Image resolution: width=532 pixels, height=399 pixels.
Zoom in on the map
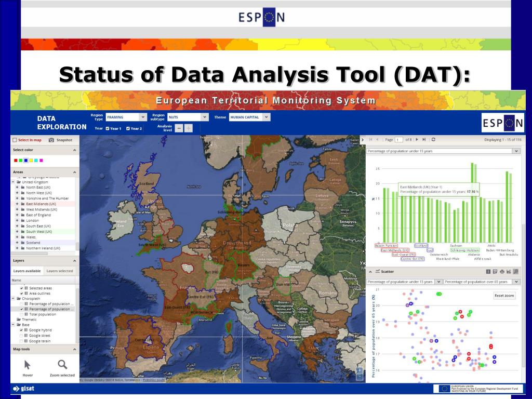(360, 370)
